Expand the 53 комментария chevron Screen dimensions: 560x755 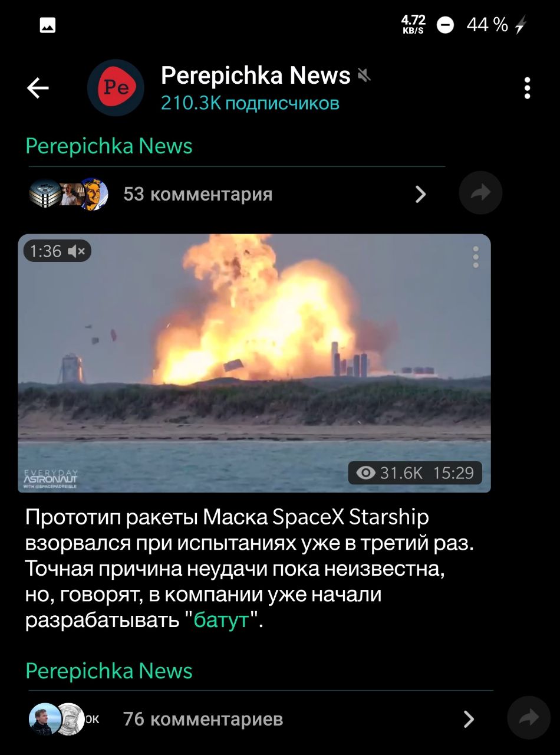(420, 194)
